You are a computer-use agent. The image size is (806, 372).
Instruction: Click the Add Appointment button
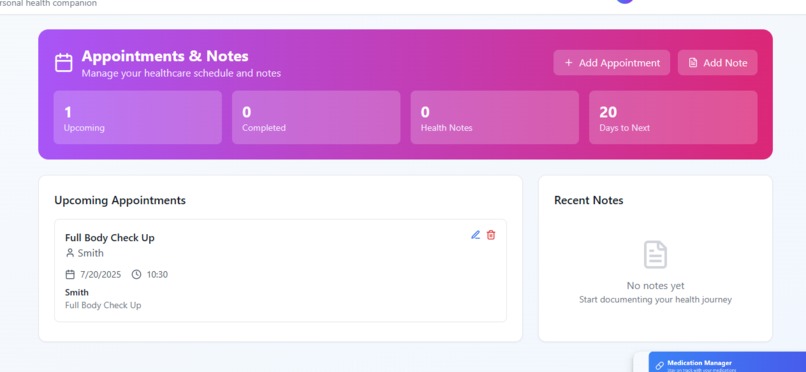[612, 63]
